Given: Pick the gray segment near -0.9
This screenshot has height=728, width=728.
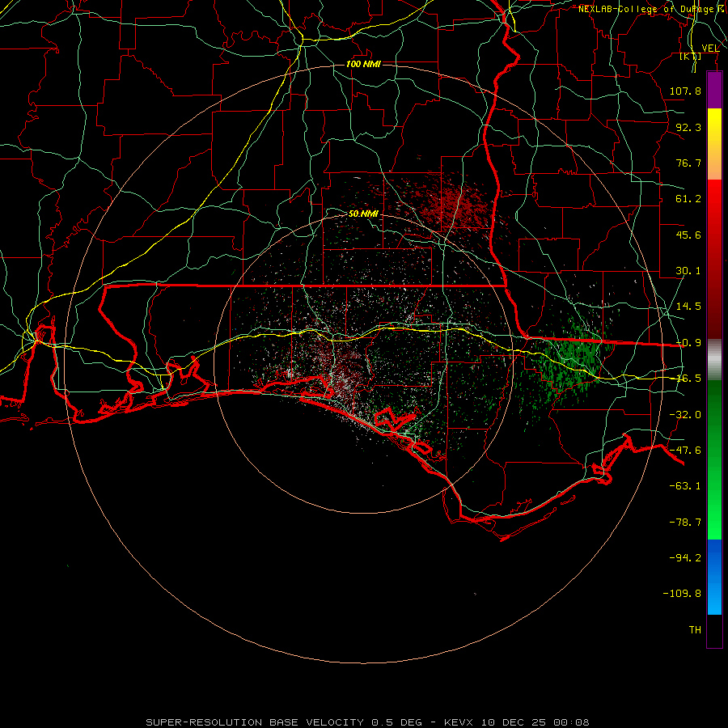Looking at the screenshot, I should pos(714,360).
